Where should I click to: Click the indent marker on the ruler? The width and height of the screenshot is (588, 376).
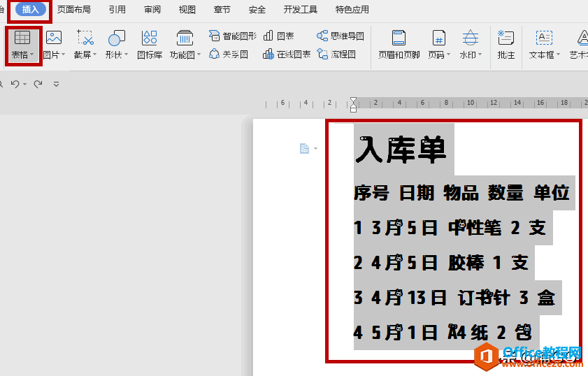(353, 105)
